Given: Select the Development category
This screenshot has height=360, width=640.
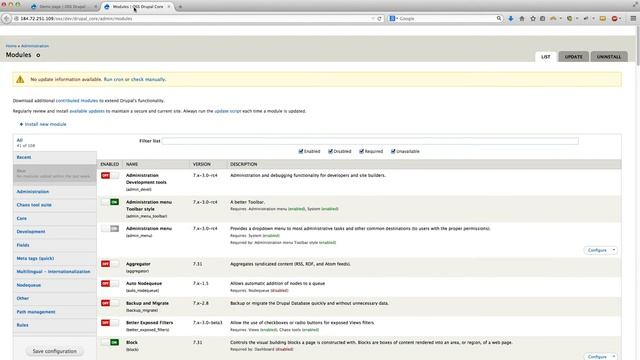Looking at the screenshot, I should 31,231.
